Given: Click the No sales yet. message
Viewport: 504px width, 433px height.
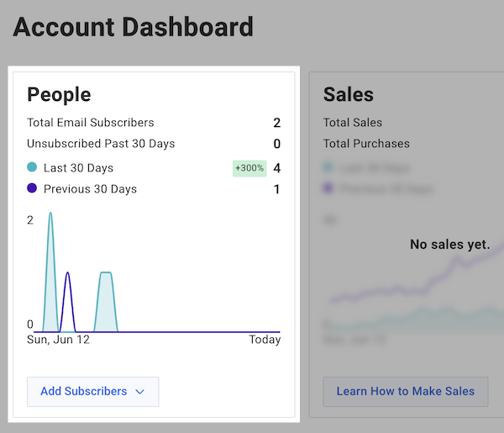Looking at the screenshot, I should [x=449, y=245].
